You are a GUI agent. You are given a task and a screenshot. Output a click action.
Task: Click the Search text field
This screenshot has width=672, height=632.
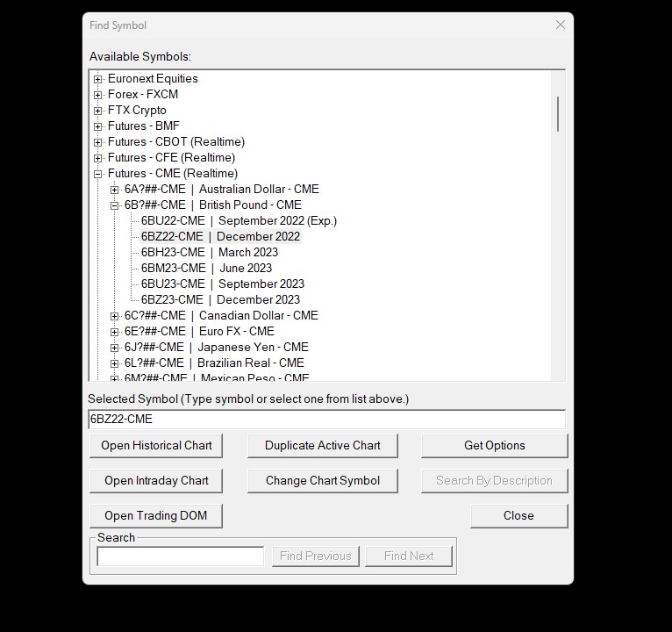(x=181, y=557)
